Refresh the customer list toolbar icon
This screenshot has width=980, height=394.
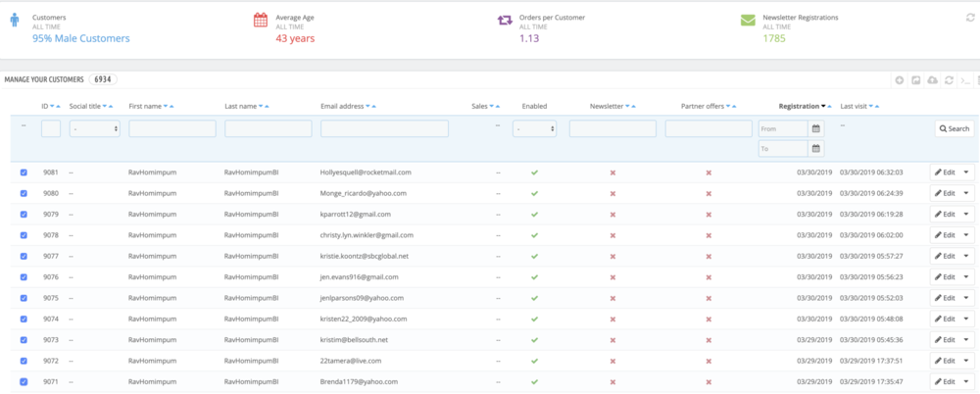(x=949, y=80)
